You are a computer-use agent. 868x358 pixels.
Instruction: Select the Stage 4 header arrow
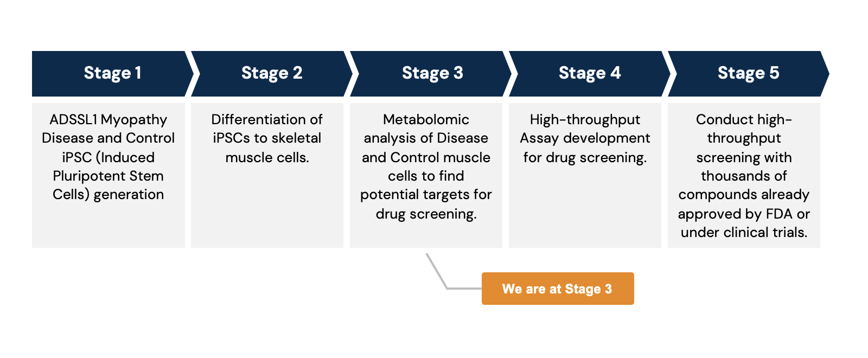coord(589,73)
